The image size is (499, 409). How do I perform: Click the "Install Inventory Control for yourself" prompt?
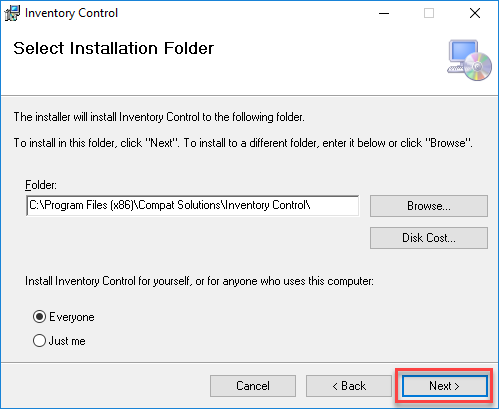(x=199, y=281)
